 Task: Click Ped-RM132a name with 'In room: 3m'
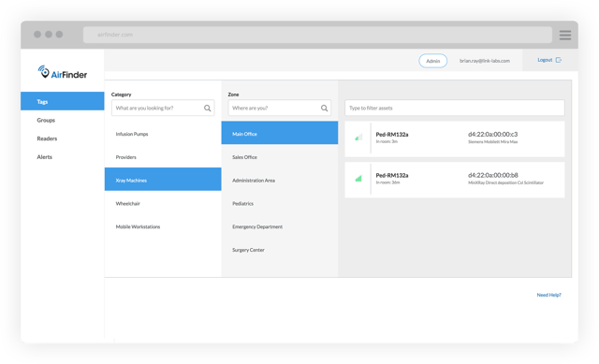[392, 135]
